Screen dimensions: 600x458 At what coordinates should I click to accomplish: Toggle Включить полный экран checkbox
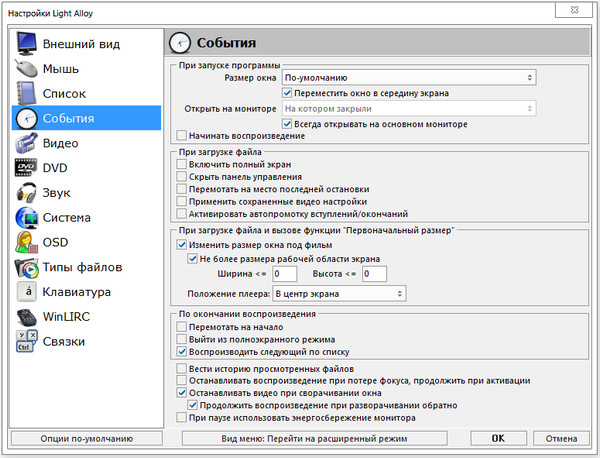point(180,163)
